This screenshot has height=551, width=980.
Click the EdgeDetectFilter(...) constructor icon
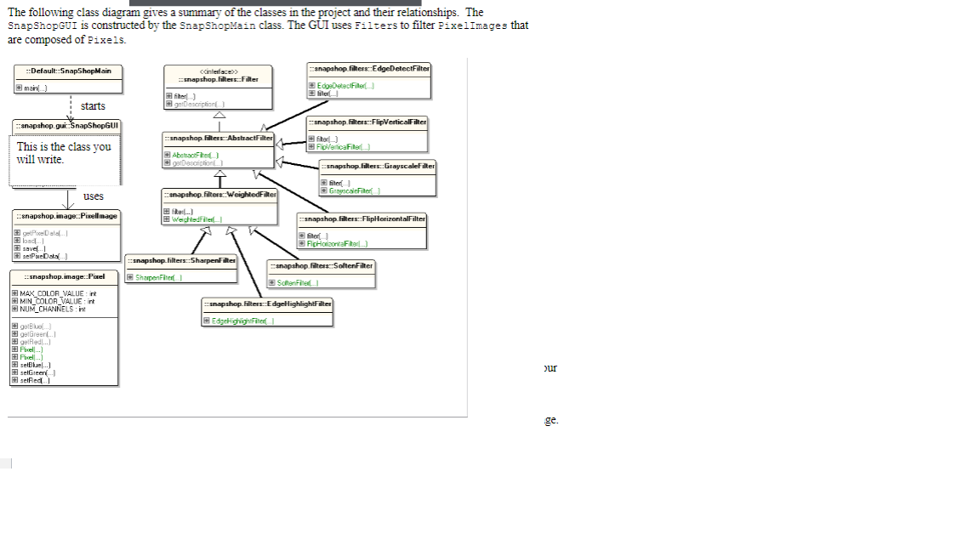coord(311,85)
